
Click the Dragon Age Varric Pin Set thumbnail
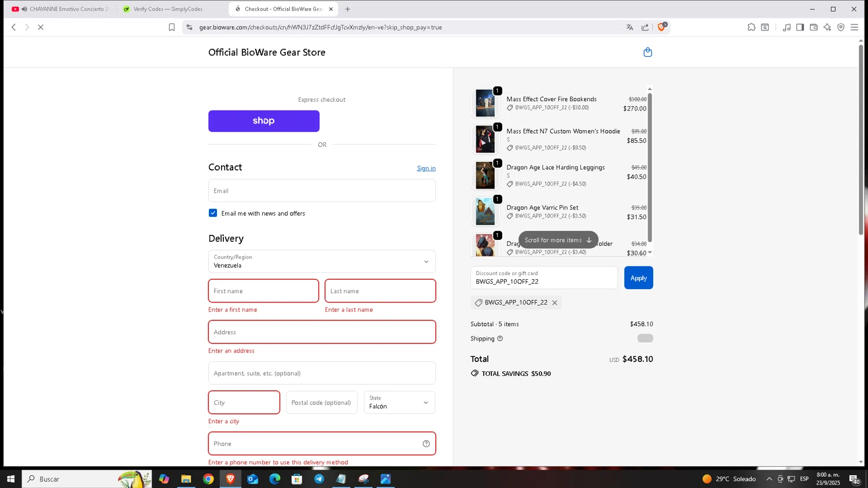click(485, 212)
